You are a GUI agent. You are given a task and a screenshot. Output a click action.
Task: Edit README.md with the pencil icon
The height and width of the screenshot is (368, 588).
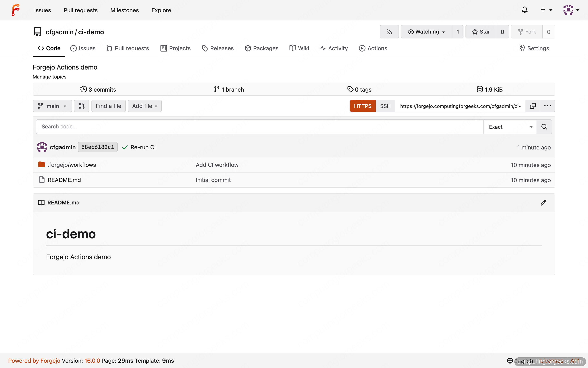click(543, 203)
